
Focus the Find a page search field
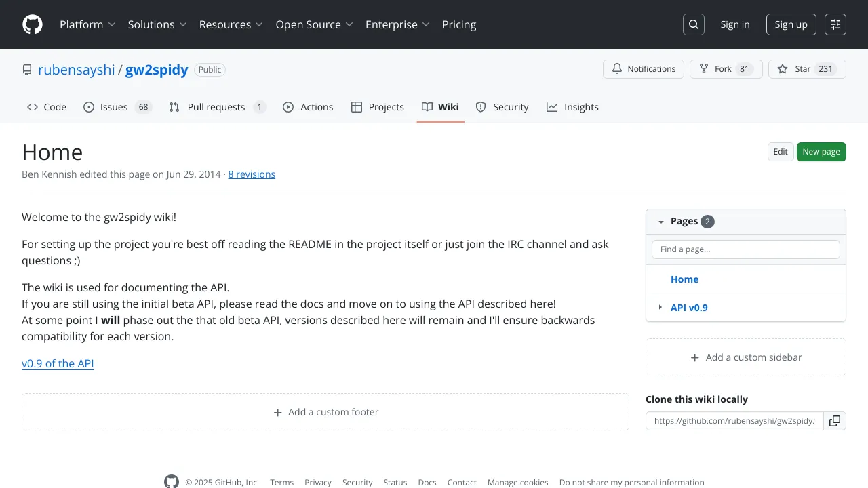[x=746, y=249]
